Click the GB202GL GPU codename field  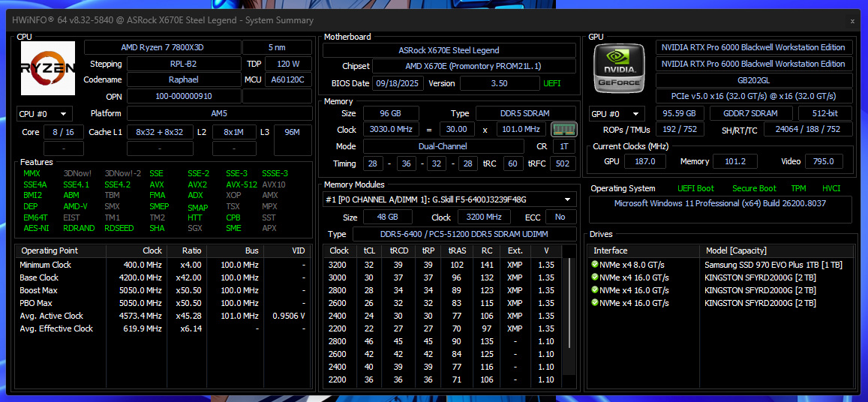753,80
